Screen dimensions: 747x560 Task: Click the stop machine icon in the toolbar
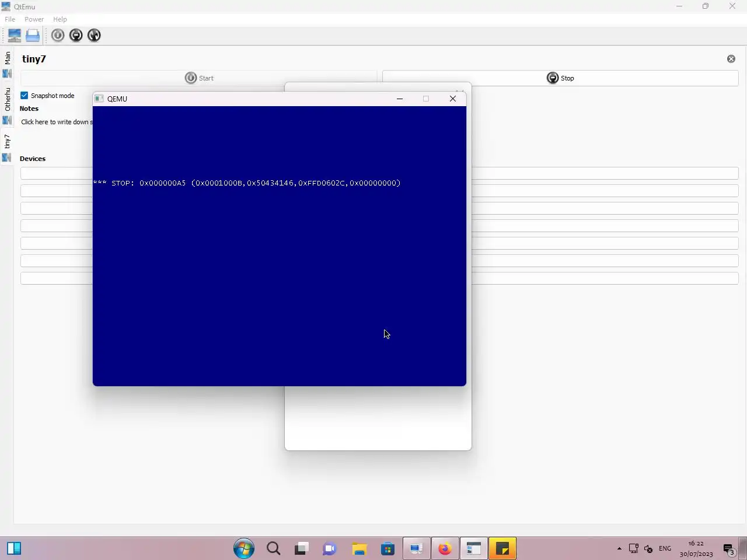click(76, 36)
